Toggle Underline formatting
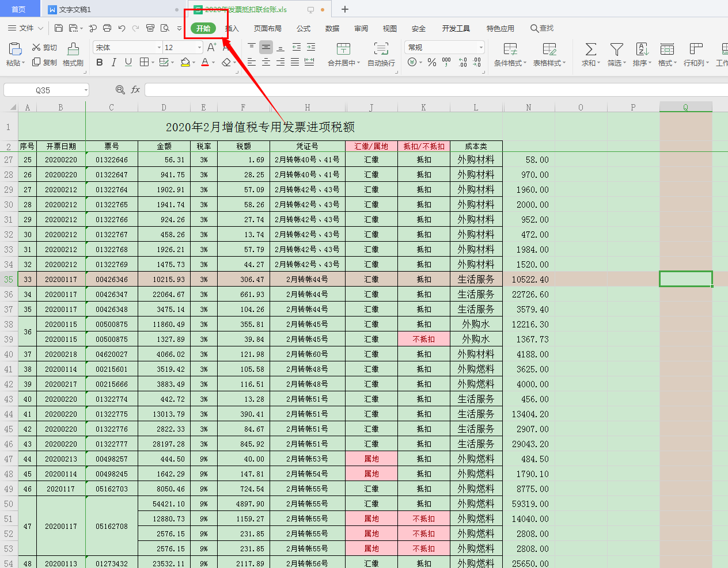The width and height of the screenshot is (728, 568). click(x=128, y=62)
